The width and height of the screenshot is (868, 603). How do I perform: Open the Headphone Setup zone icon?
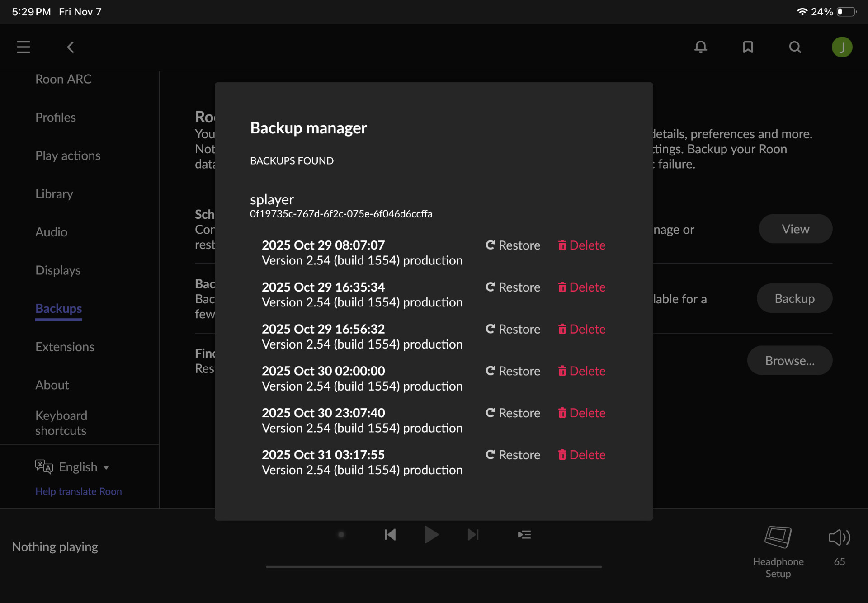778,537
